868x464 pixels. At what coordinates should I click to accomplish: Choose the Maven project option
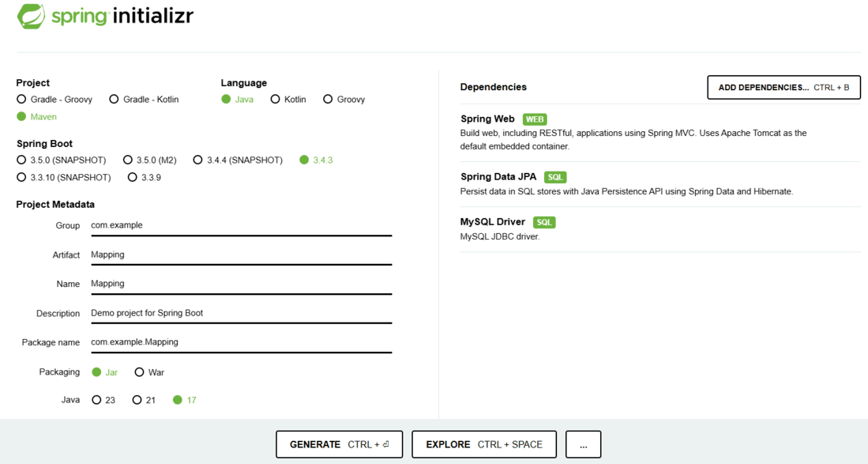point(36,116)
